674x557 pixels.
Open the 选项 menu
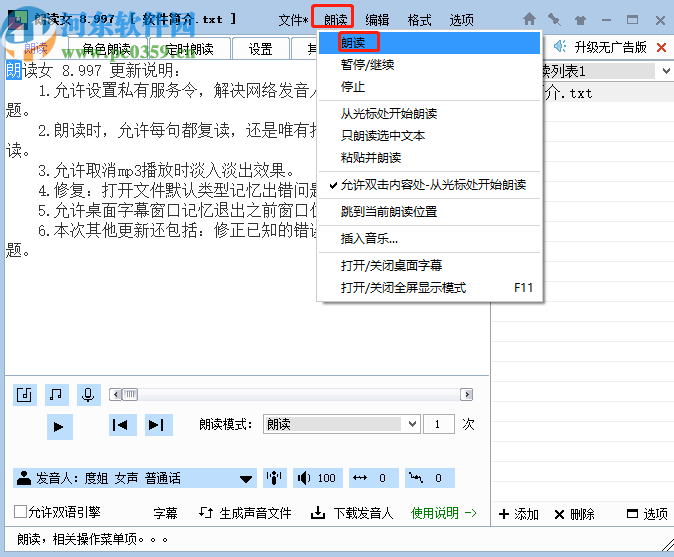point(461,20)
